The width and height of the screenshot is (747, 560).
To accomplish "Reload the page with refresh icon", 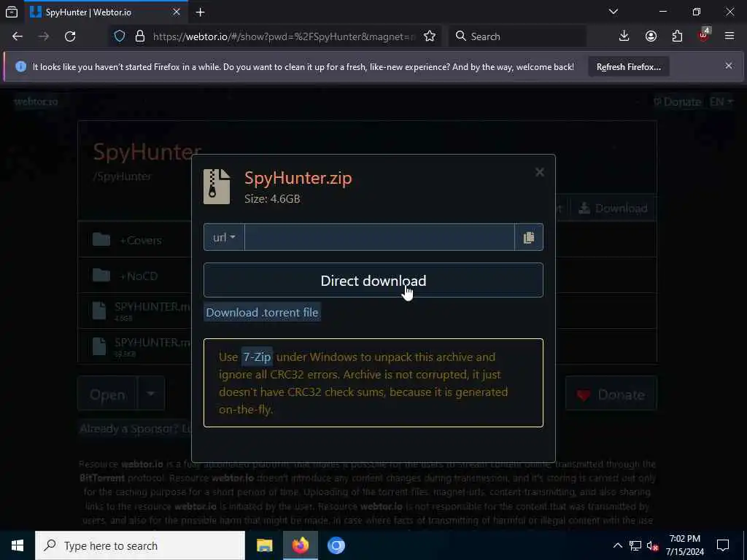I will click(70, 36).
